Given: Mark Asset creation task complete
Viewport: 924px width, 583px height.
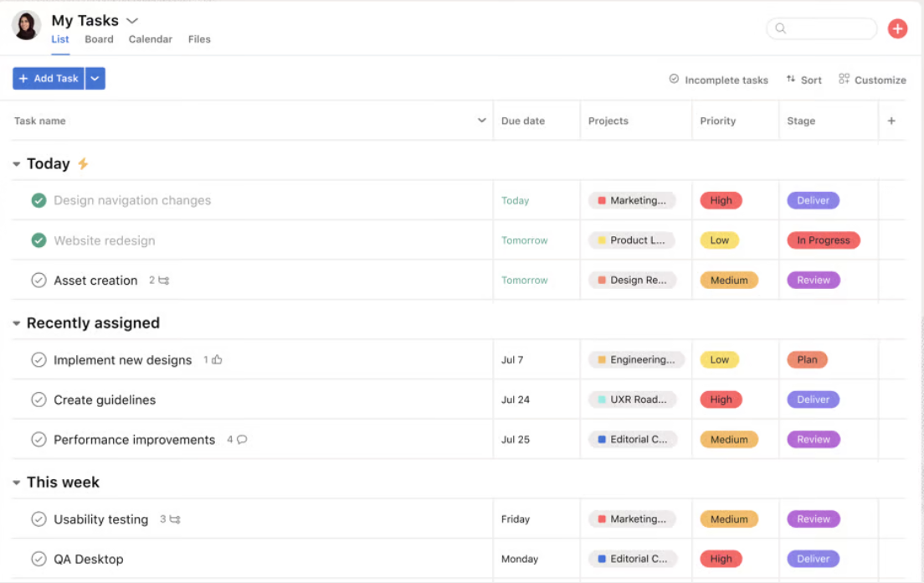Looking at the screenshot, I should coord(38,281).
